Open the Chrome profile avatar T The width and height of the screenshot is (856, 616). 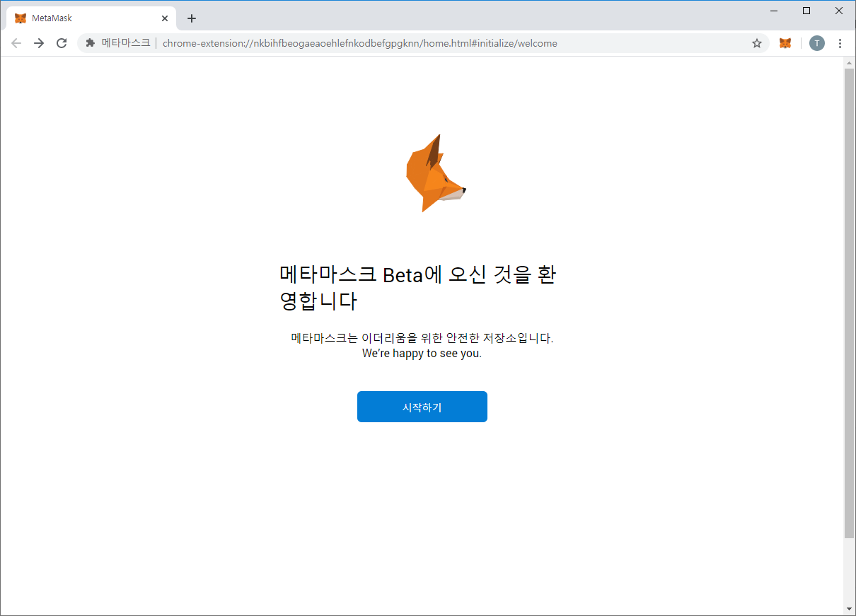click(817, 43)
